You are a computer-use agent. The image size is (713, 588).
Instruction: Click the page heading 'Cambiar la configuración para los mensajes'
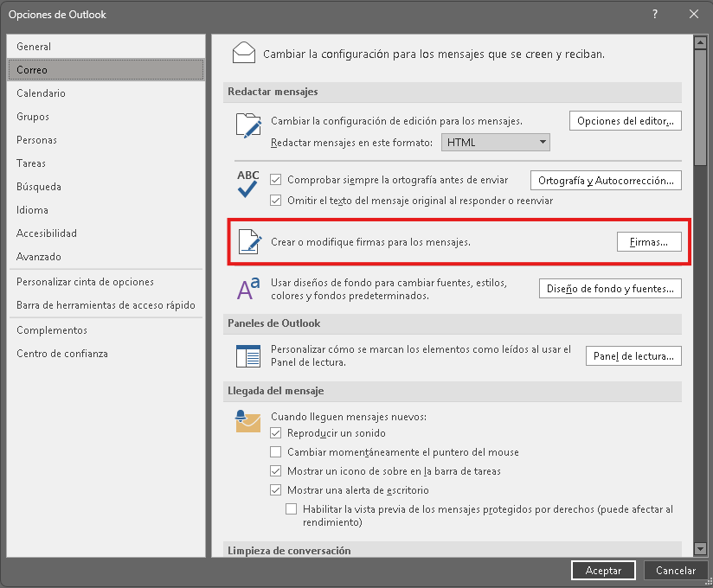(x=434, y=54)
